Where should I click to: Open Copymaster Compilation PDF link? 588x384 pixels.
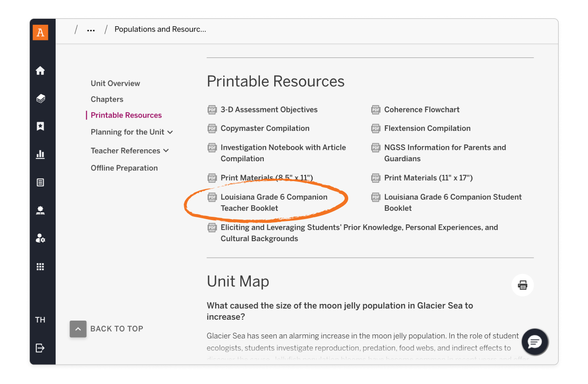265,129
